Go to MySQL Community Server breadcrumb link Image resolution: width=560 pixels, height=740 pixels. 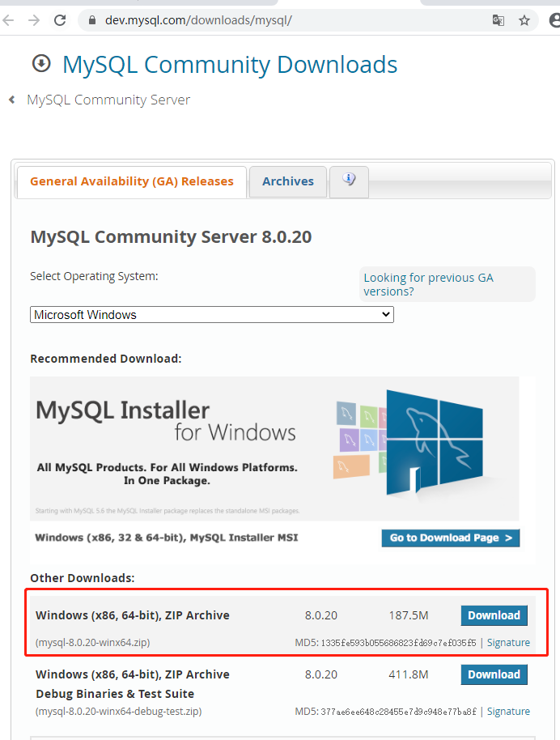coord(108,100)
